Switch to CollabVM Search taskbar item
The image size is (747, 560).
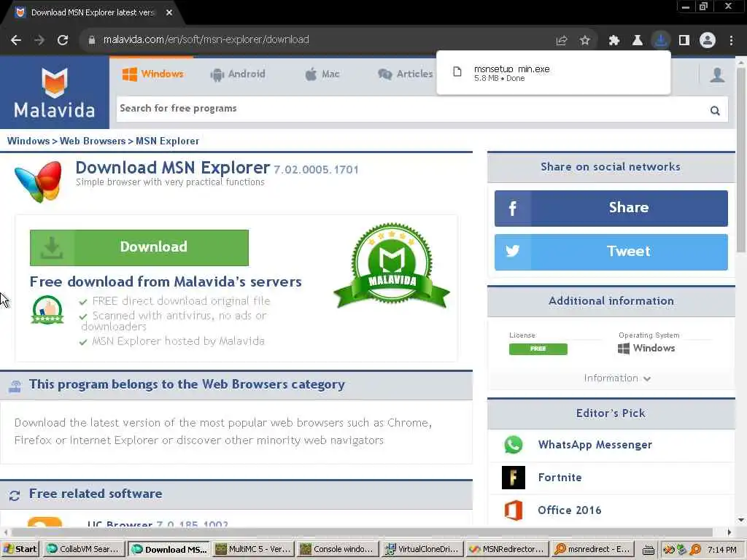(x=84, y=549)
